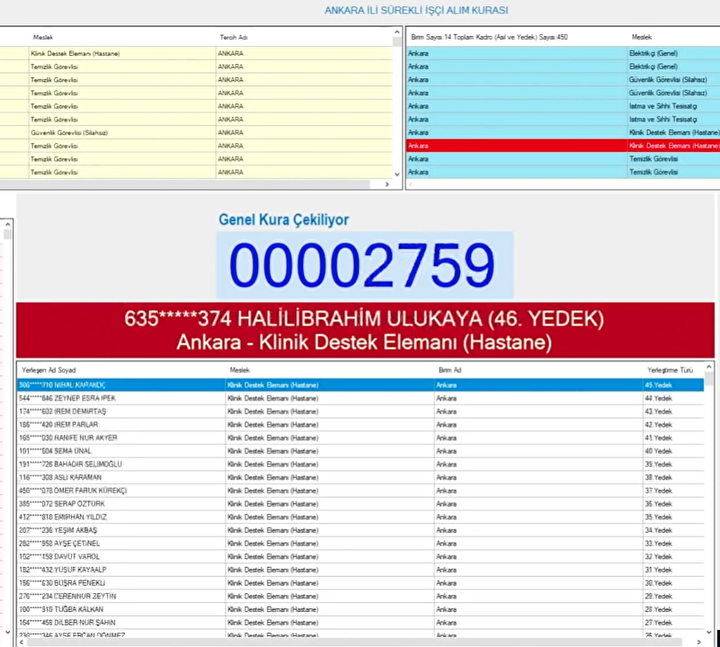Screen dimensions: 720x647
Task: Click the top-left list scroll right arrow
Action: pyautogui.click(x=387, y=184)
